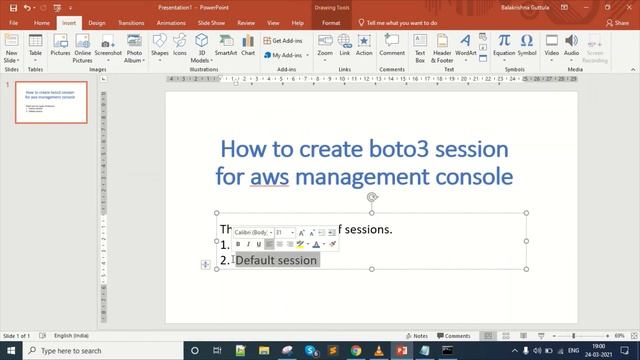Click the Format Painter in the mini toolbar
This screenshot has width=640, height=360.
[x=333, y=244]
